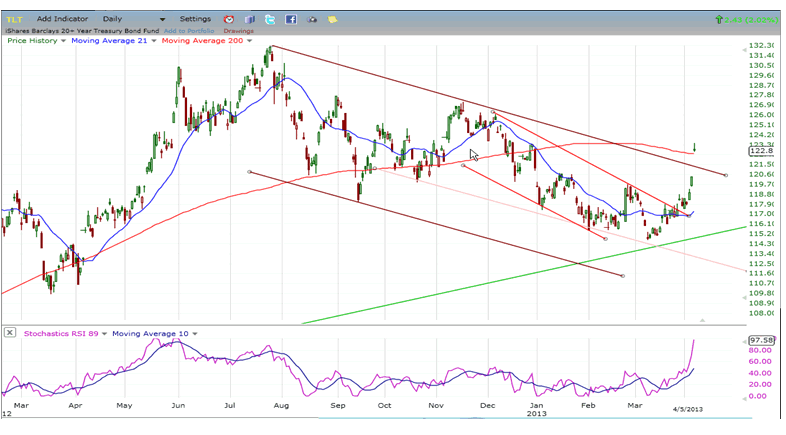The width and height of the screenshot is (786, 435).
Task: Share chart via Facebook icon
Action: coord(290,19)
